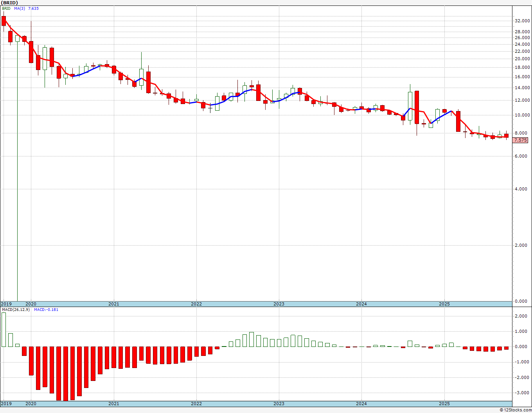
Task: Select the BRID series legend label
Action: [7, 8]
